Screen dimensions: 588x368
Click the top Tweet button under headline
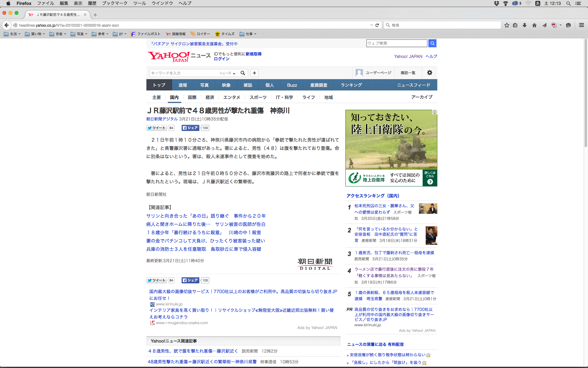[x=156, y=128]
